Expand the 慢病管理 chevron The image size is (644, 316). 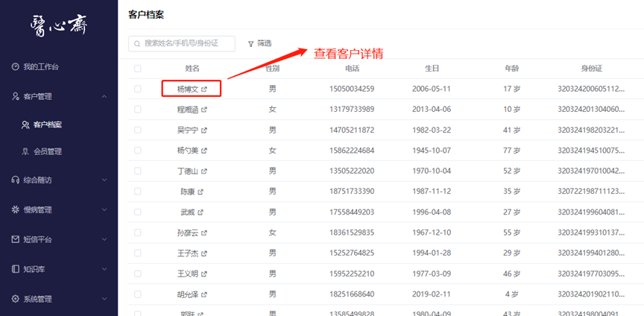point(104,209)
